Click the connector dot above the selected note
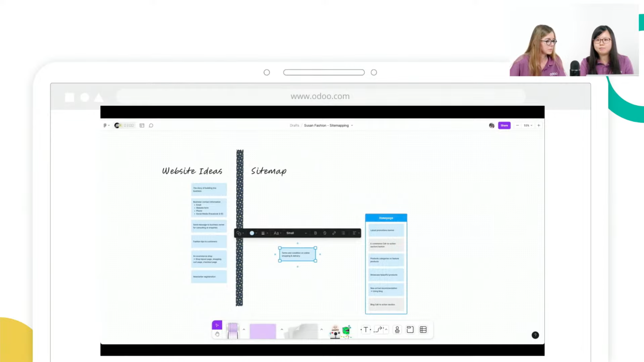This screenshot has width=644, height=362. 298,243
